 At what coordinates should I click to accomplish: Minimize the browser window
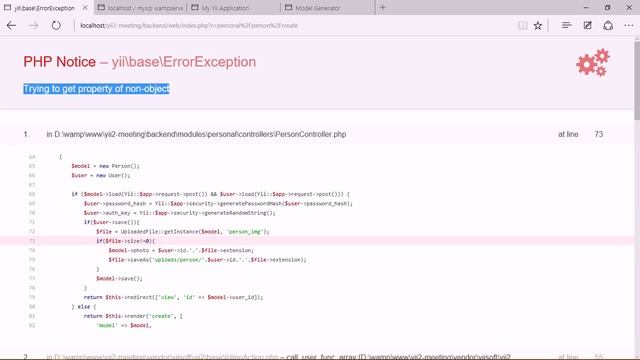(586, 7)
